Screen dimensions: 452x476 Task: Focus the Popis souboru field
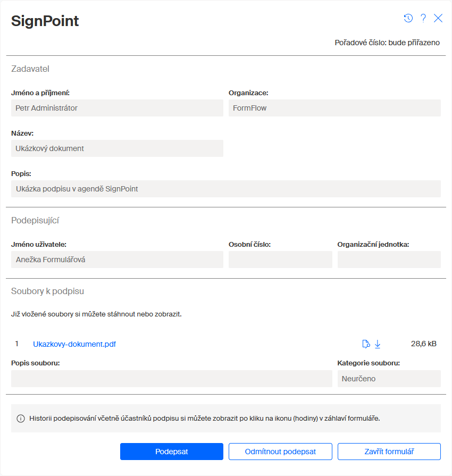point(171,379)
